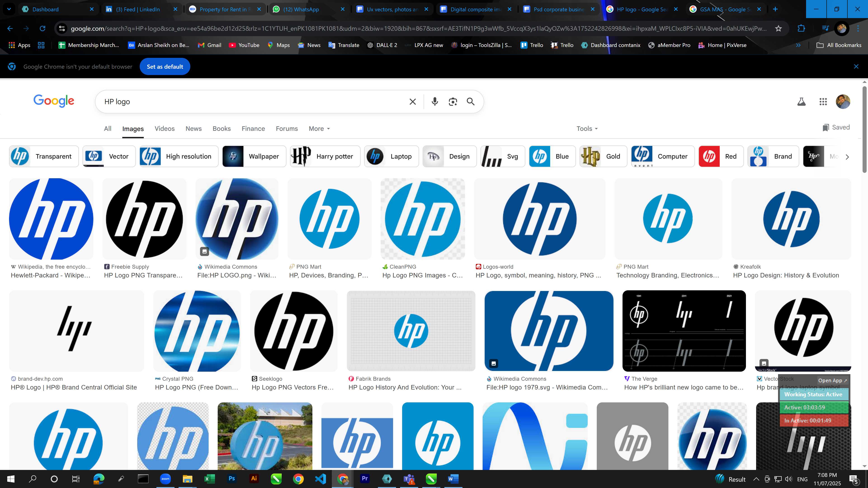Open Chrome three-dot menu
868x488 pixels.
click(x=858, y=29)
